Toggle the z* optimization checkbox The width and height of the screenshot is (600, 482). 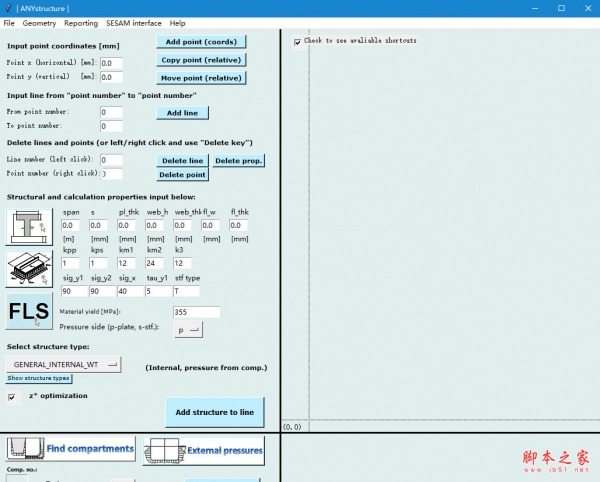pyautogui.click(x=12, y=397)
